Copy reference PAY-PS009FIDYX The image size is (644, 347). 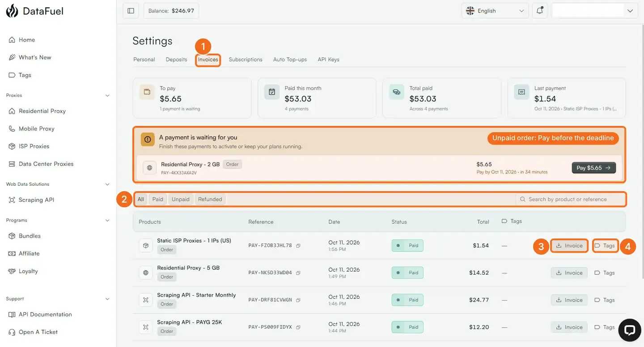click(x=298, y=327)
